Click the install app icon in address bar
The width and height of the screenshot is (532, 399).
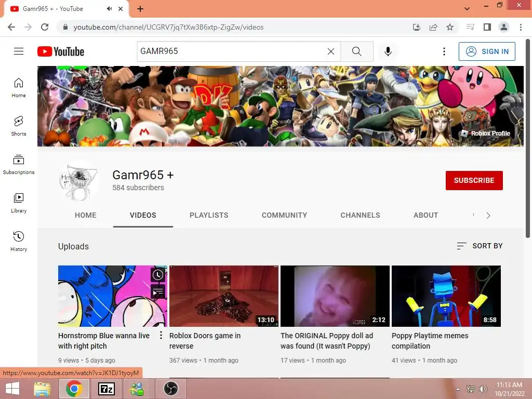[417, 27]
